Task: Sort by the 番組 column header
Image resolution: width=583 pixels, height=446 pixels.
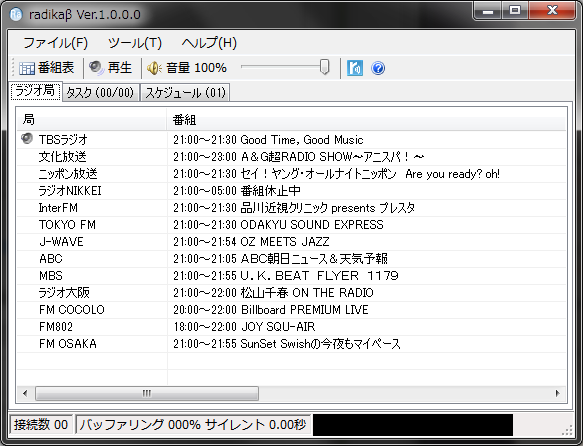Action: click(367, 120)
